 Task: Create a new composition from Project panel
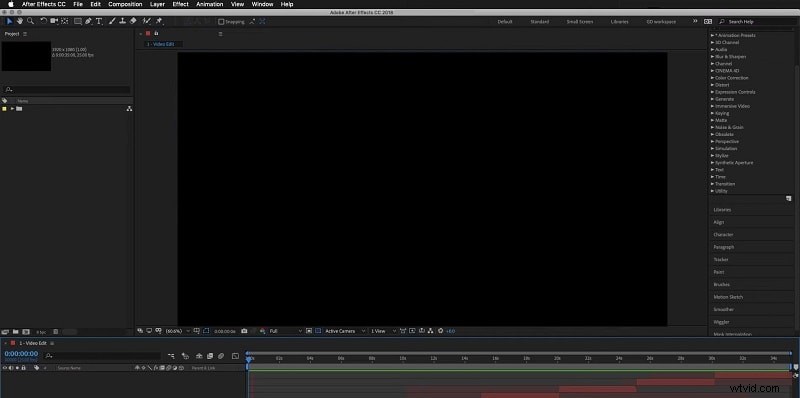26,332
